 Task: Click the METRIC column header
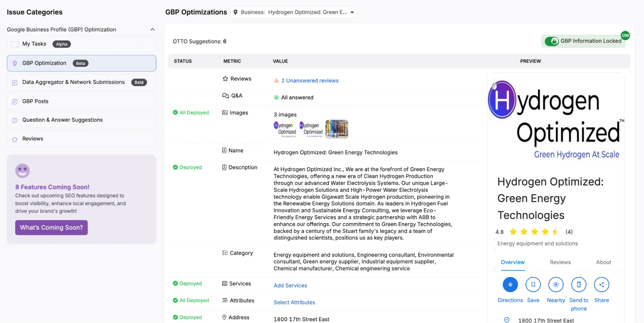(232, 61)
